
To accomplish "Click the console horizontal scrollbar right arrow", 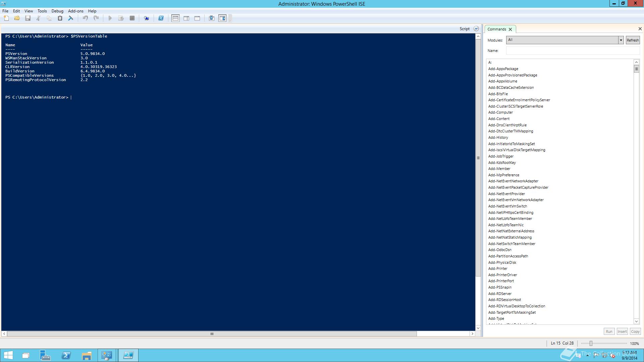I will (x=472, y=334).
